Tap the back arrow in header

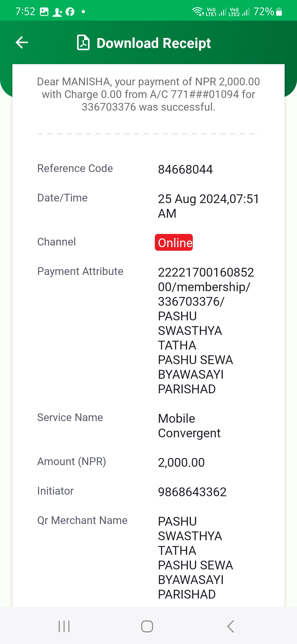[22, 43]
